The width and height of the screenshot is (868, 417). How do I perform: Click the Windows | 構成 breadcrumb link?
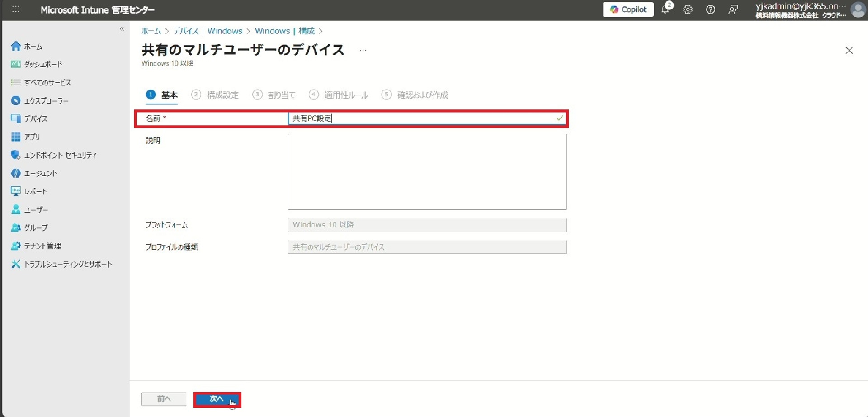coord(284,31)
